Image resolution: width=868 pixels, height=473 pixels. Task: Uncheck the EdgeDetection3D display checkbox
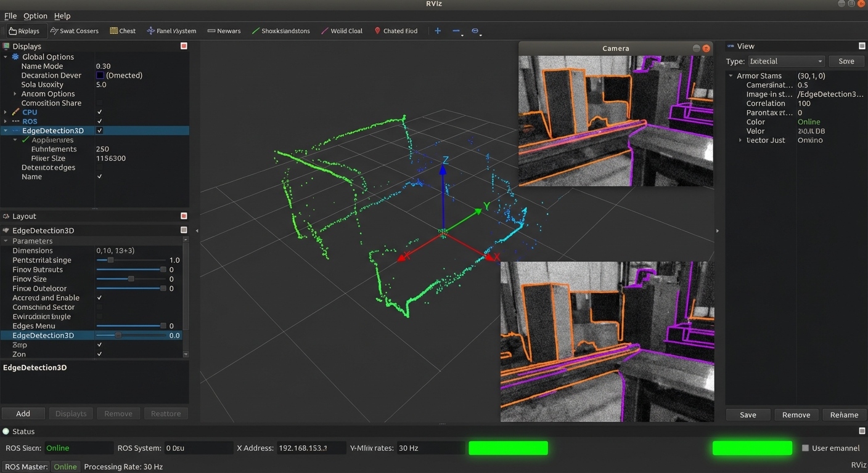pyautogui.click(x=99, y=131)
